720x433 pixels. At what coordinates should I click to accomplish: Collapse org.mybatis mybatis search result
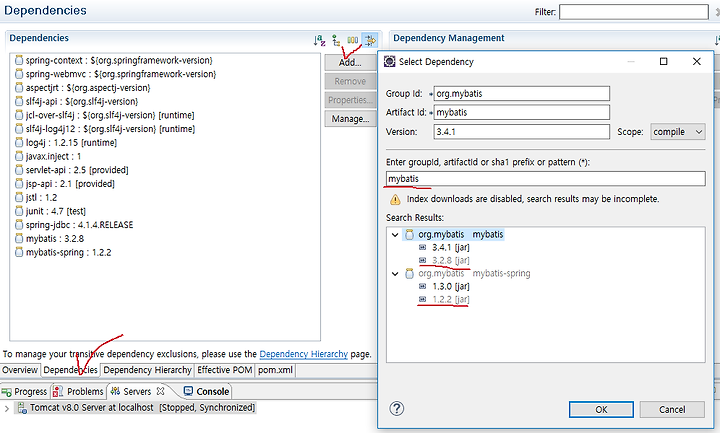[395, 235]
